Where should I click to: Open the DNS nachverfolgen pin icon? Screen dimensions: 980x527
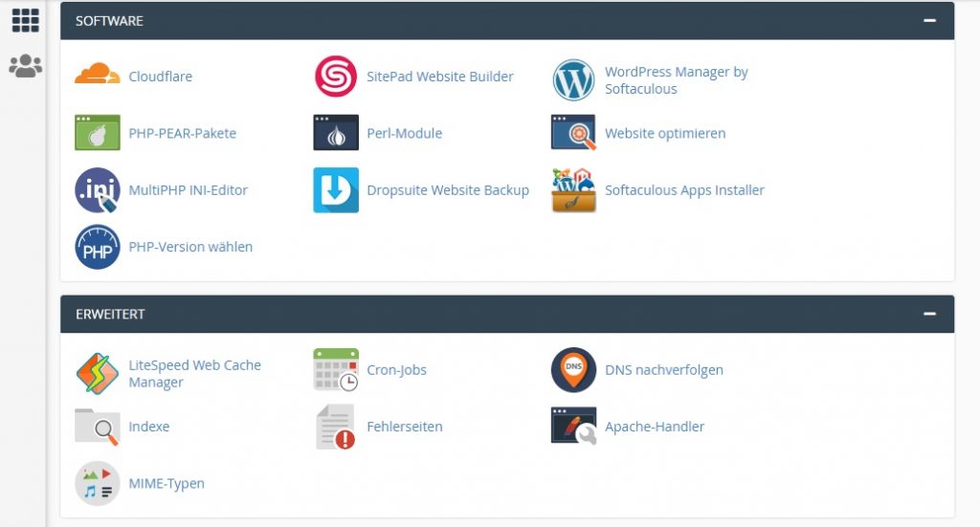[x=573, y=370]
